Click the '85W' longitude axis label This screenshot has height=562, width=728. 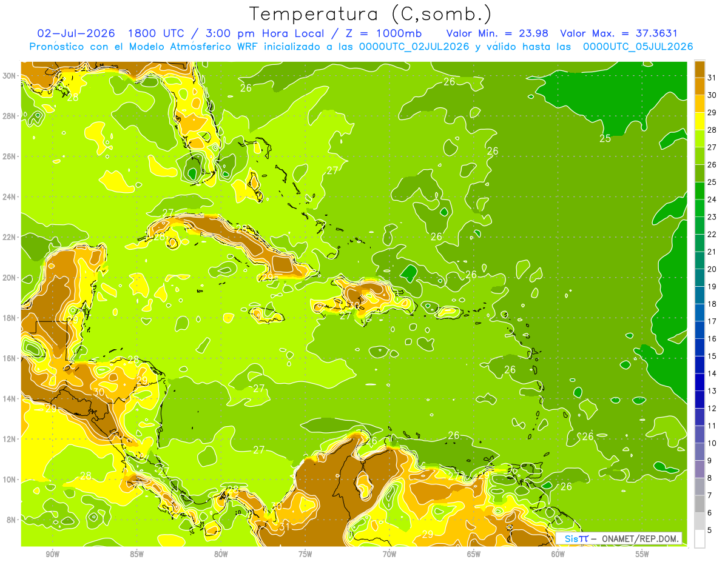(x=136, y=554)
